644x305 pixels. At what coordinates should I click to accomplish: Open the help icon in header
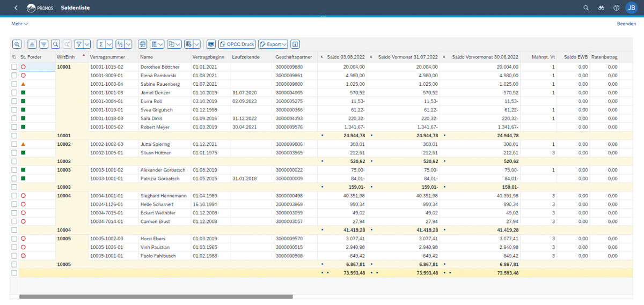(x=616, y=8)
